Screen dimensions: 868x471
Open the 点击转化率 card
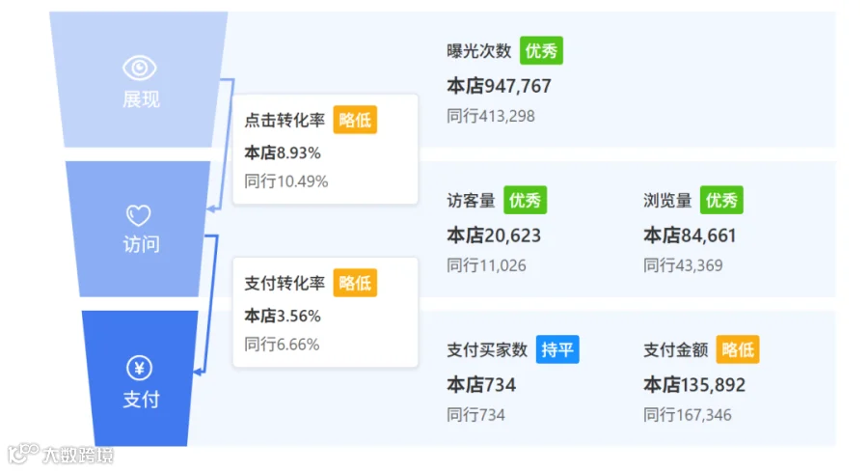point(326,149)
